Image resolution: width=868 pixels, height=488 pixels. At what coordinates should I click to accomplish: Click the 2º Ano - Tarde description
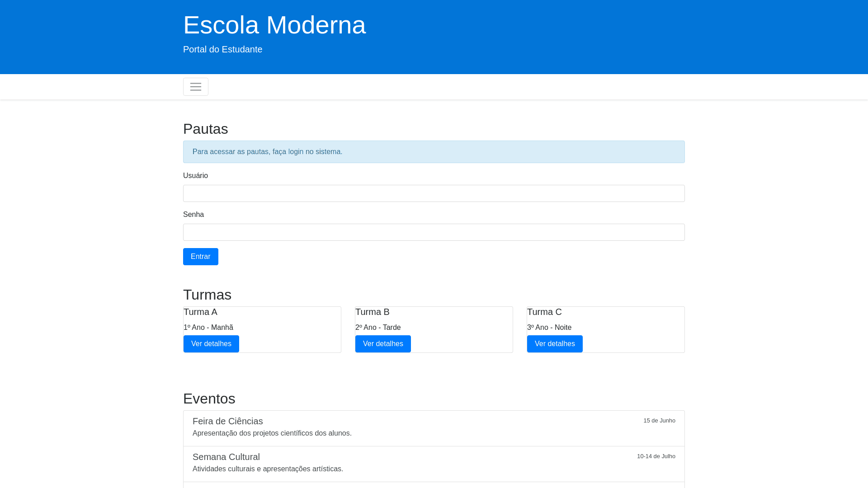(378, 328)
